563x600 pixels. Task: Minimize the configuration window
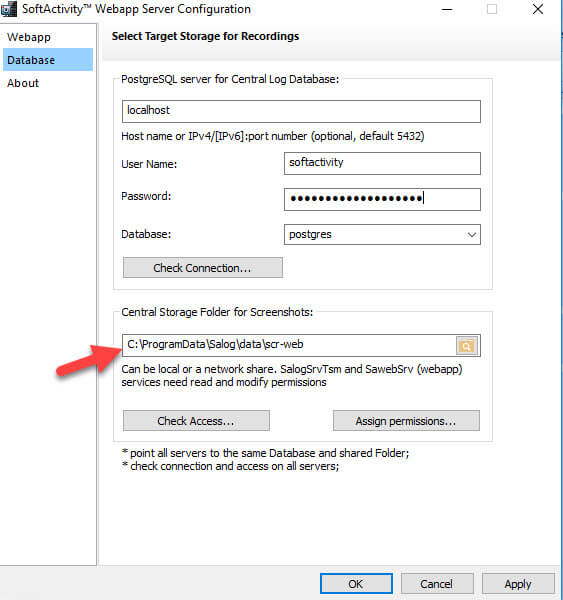(x=447, y=9)
